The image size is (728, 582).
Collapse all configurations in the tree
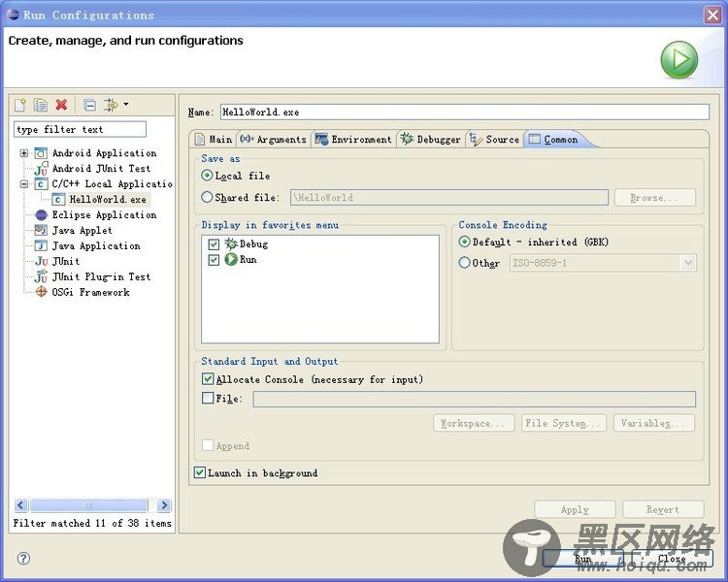pyautogui.click(x=89, y=106)
